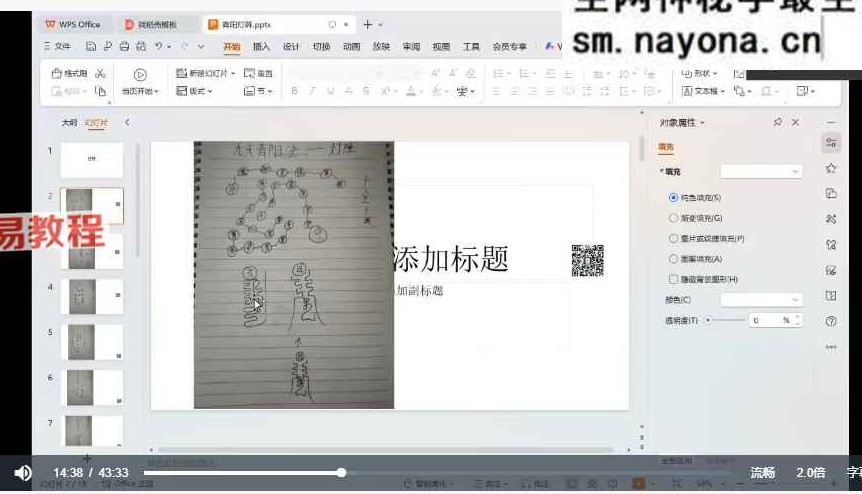The width and height of the screenshot is (862, 494).
Task: Expand the Object Properties title dropdown arrow
Action: tap(702, 123)
